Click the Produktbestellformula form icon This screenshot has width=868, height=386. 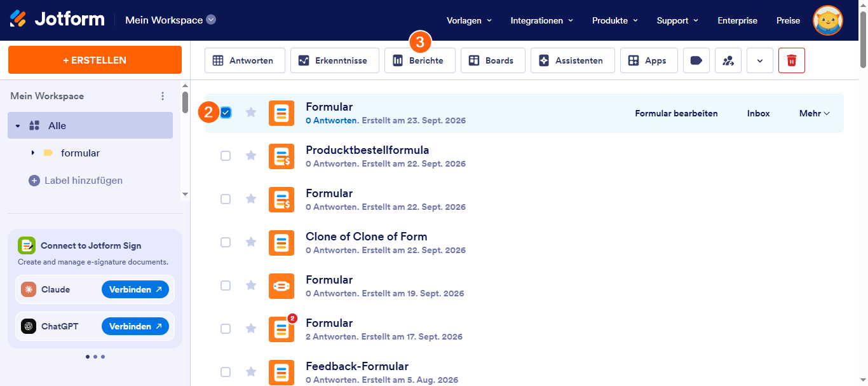[x=281, y=156]
